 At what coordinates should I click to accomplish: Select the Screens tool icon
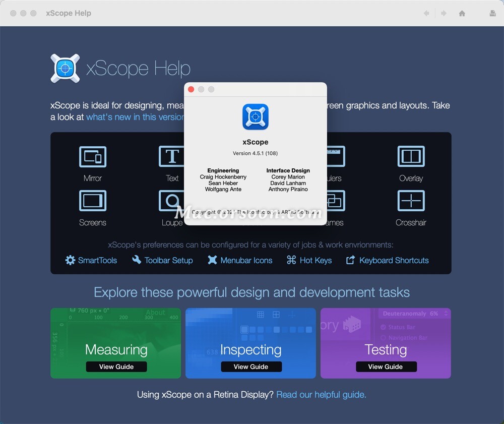tap(93, 200)
